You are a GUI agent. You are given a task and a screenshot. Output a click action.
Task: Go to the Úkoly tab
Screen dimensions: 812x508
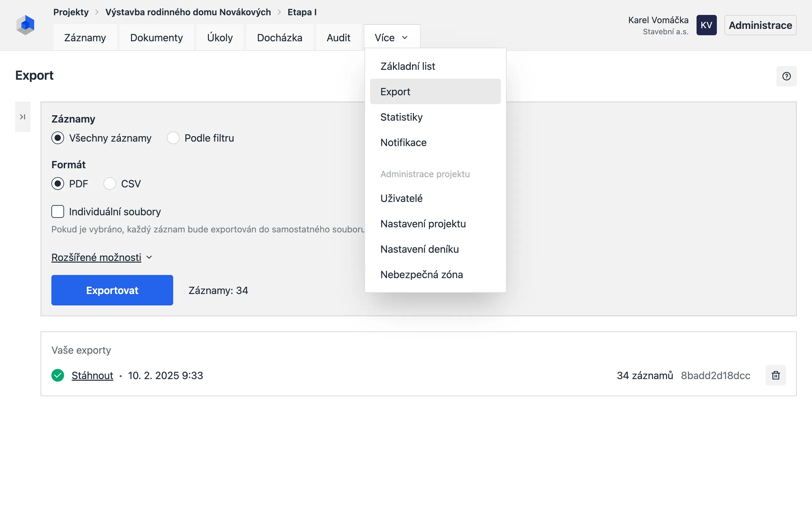click(220, 38)
